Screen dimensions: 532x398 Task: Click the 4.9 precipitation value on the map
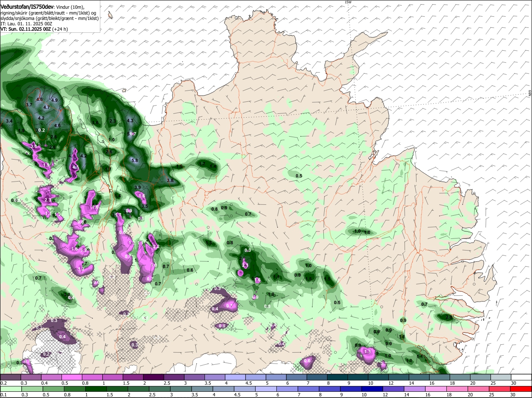pyautogui.click(x=54, y=100)
